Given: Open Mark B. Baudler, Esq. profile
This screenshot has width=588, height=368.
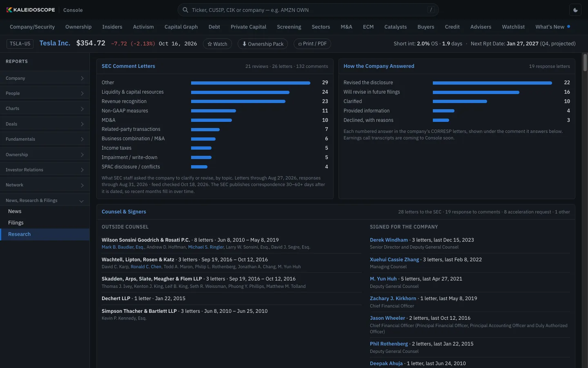Looking at the screenshot, I should pyautogui.click(x=123, y=247).
